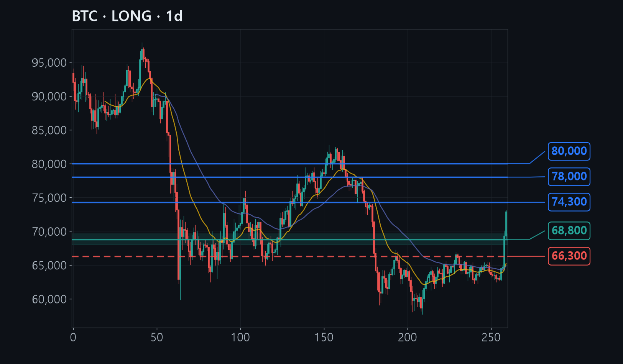The width and height of the screenshot is (623, 364).
Task: Click the 70,000 y-axis tick label
Action: [49, 231]
